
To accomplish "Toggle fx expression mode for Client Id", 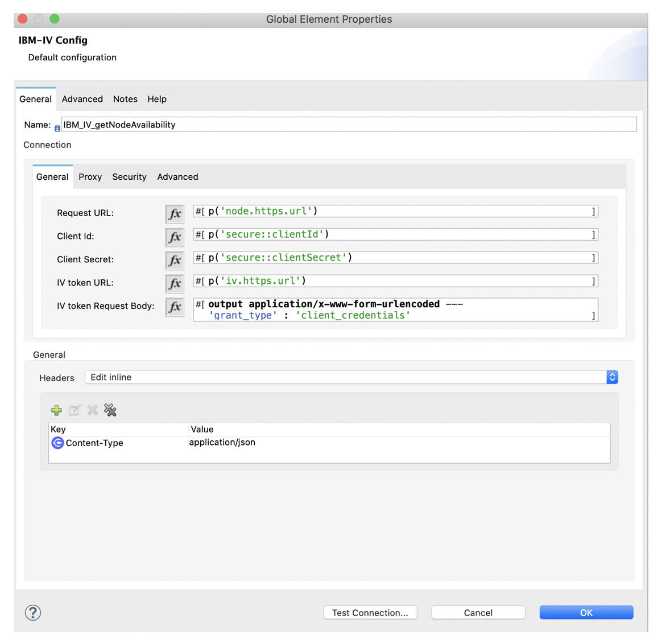I will pyautogui.click(x=175, y=237).
